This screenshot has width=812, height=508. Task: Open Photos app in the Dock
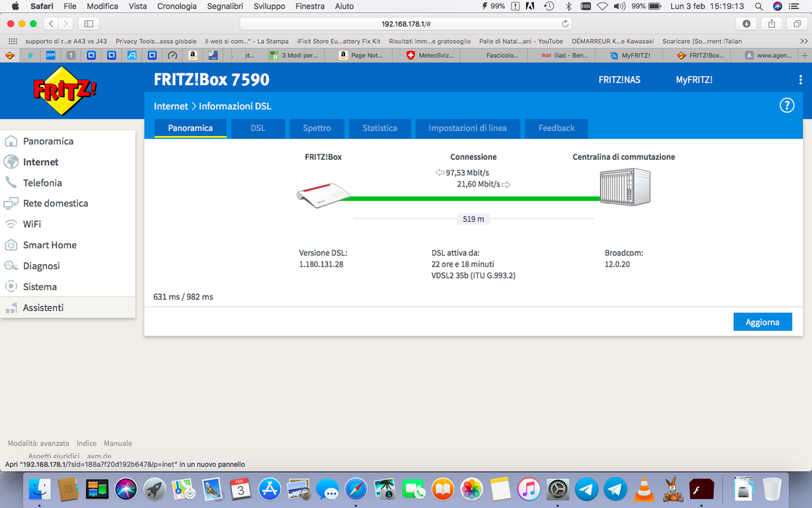471,489
